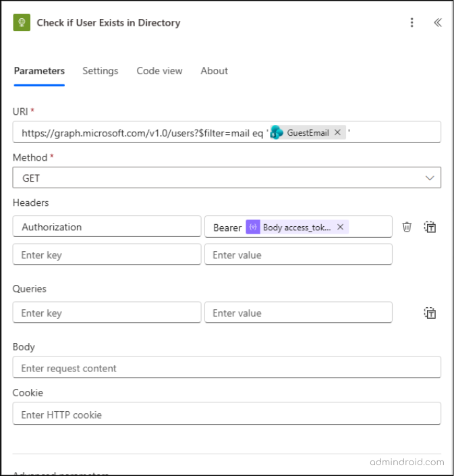
Task: Delete the Authorization header row
Action: coord(407,228)
